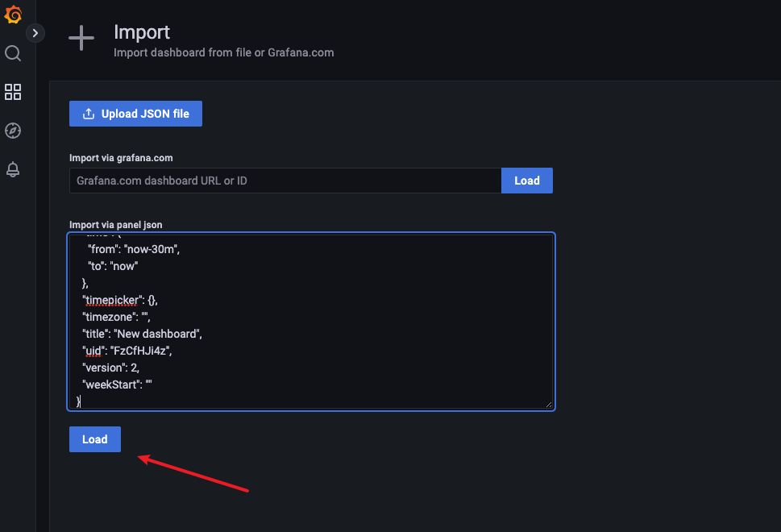781x532 pixels.
Task: Click the "timezone" line
Action: tap(116, 317)
